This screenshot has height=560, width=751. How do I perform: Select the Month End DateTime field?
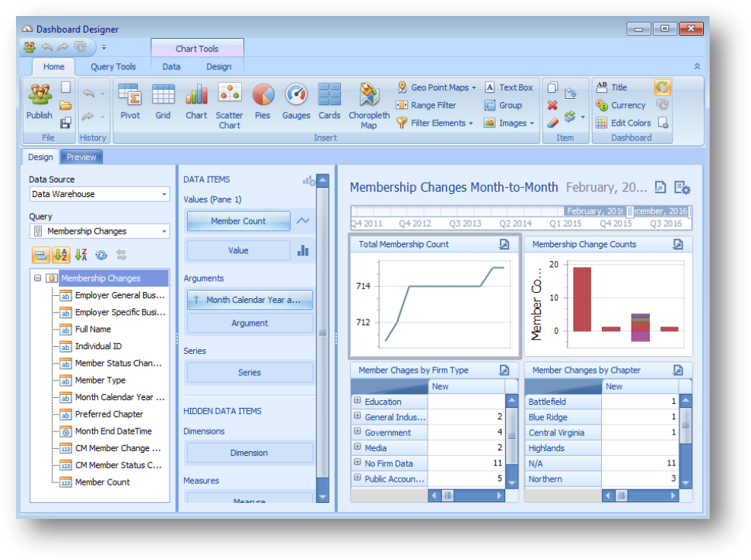113,431
